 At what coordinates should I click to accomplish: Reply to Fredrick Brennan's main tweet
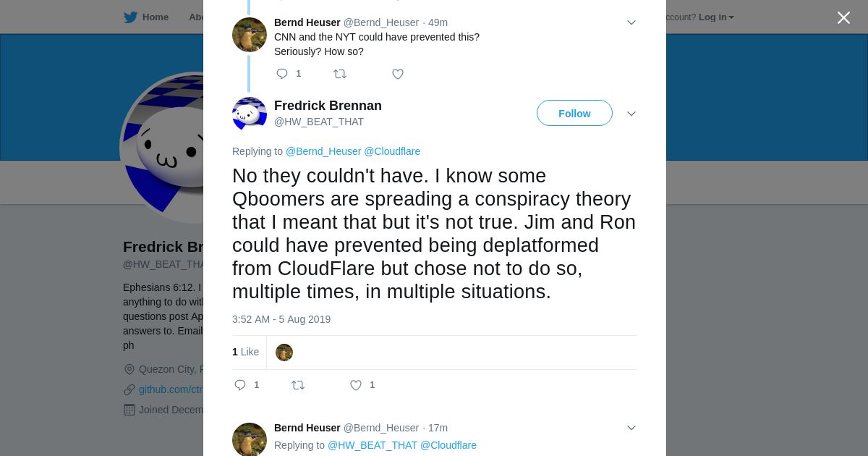240,385
